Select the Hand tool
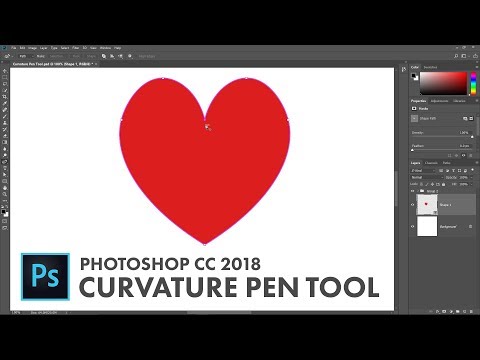Screen dimensions: 480x360 [x=5, y=188]
